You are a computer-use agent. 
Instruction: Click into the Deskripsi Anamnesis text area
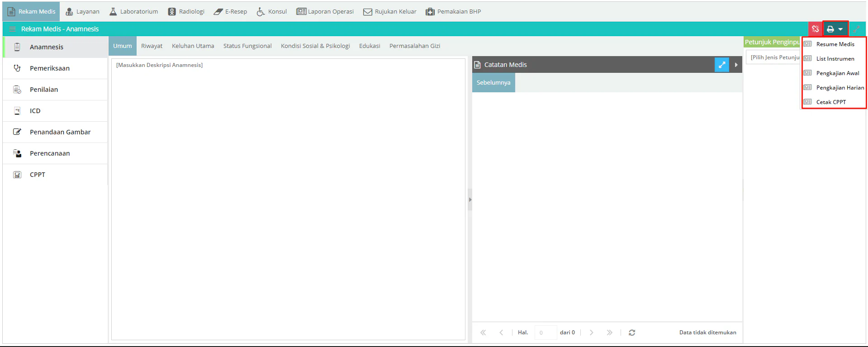tap(288, 199)
